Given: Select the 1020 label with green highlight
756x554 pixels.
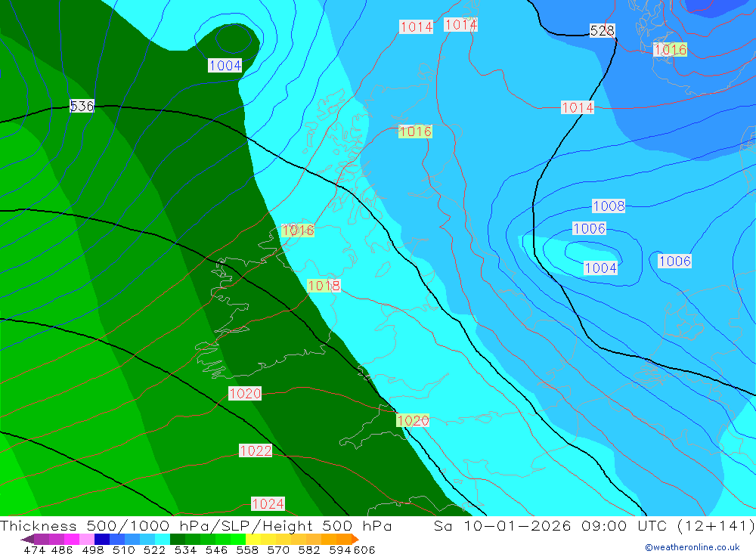Looking at the screenshot, I should [413, 420].
